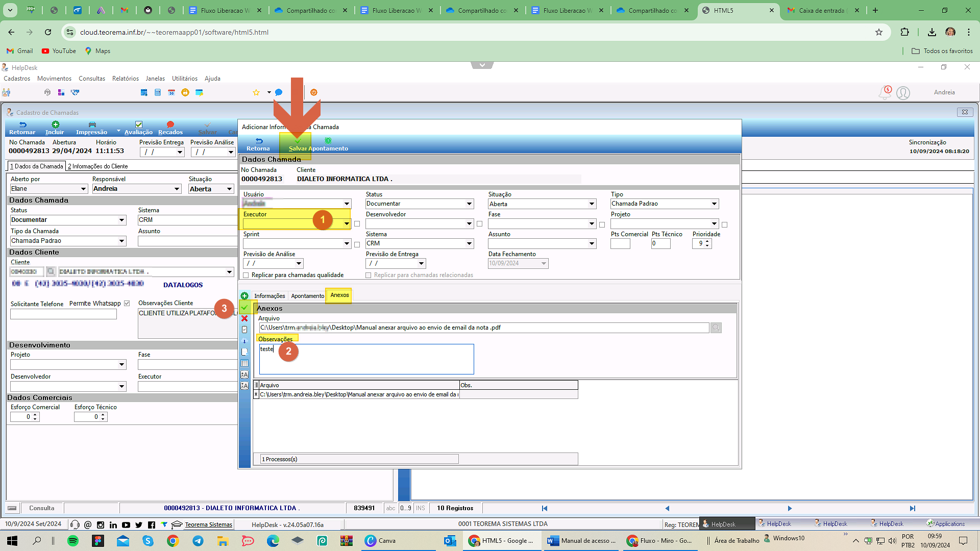This screenshot has width=980, height=551.
Task: Open the notifications bell icon
Action: (885, 92)
